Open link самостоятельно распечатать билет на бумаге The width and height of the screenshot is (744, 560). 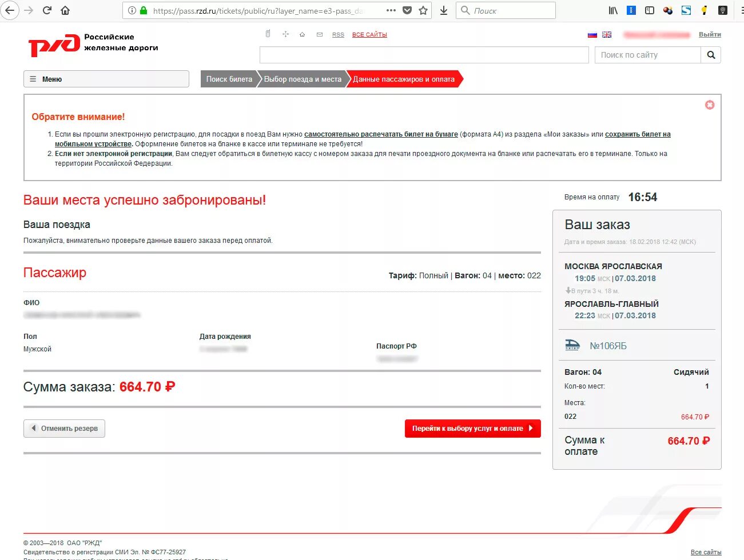[x=381, y=134]
